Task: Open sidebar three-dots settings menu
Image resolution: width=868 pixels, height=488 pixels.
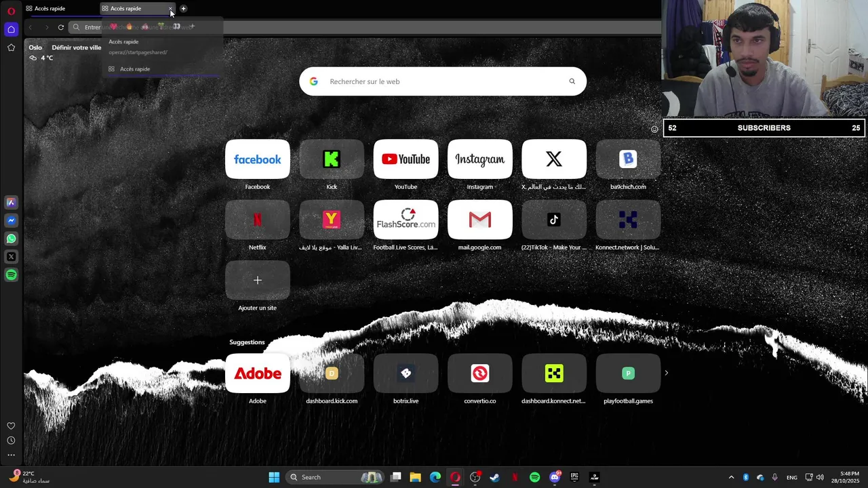Action: [11, 455]
